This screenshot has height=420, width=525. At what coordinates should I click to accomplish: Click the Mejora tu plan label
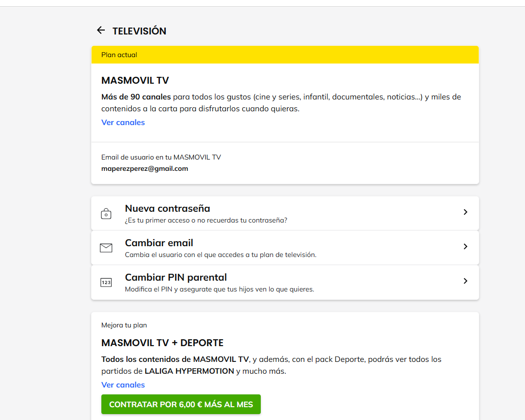pyautogui.click(x=124, y=325)
